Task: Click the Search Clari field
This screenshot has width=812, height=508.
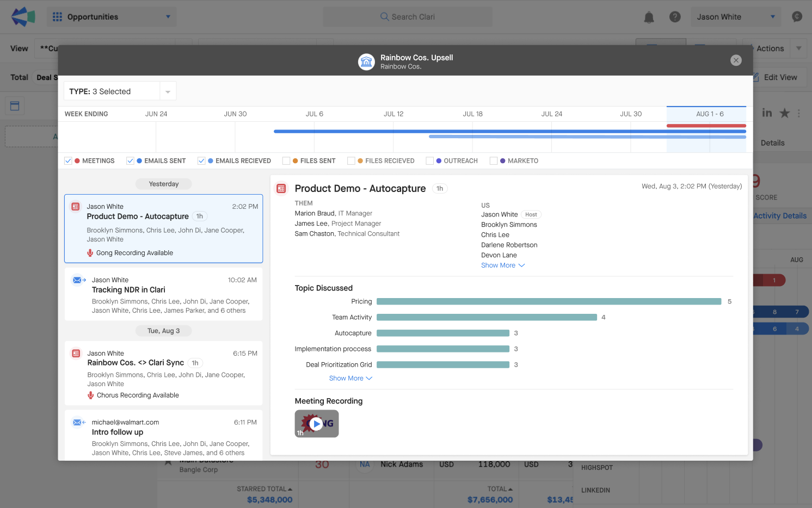Action: pos(408,17)
